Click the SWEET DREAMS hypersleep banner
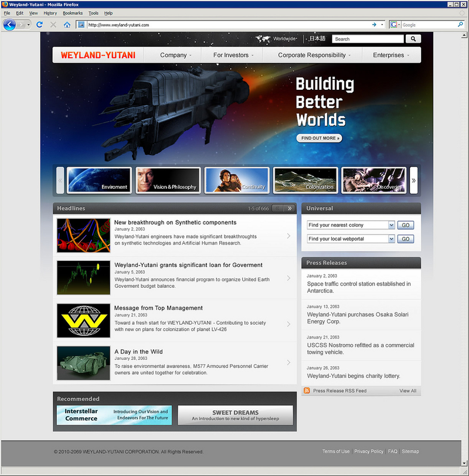 235,415
